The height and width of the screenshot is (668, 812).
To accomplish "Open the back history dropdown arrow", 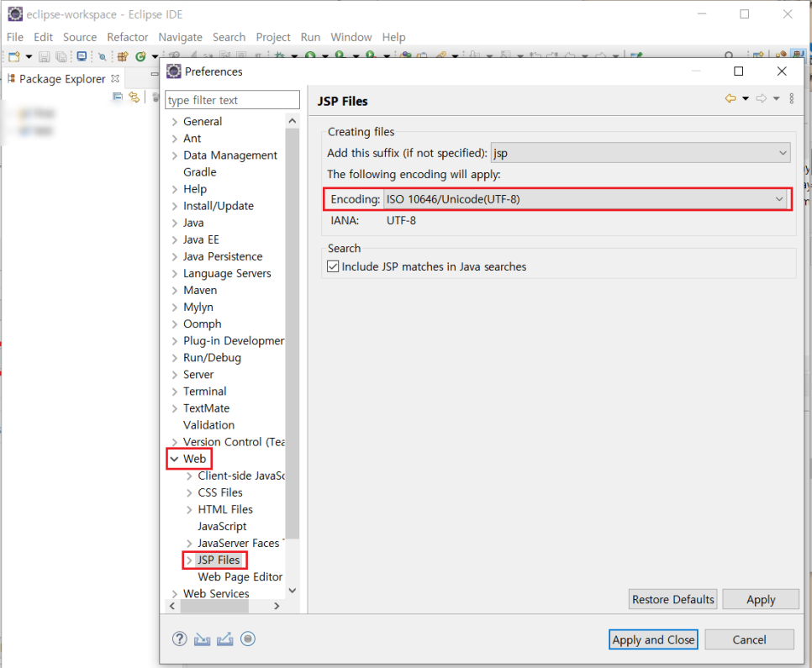I will [746, 98].
